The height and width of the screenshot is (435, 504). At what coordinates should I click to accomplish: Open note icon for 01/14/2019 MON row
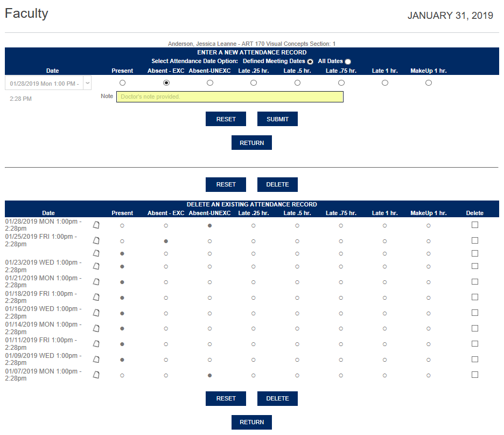tap(96, 328)
